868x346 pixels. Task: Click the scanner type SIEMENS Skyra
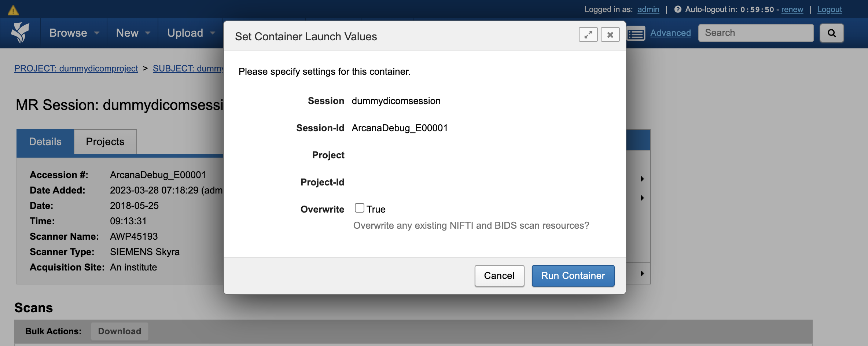click(x=145, y=252)
